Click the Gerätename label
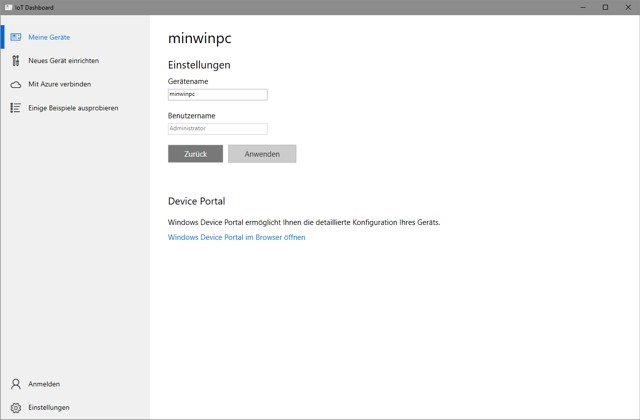 click(188, 81)
